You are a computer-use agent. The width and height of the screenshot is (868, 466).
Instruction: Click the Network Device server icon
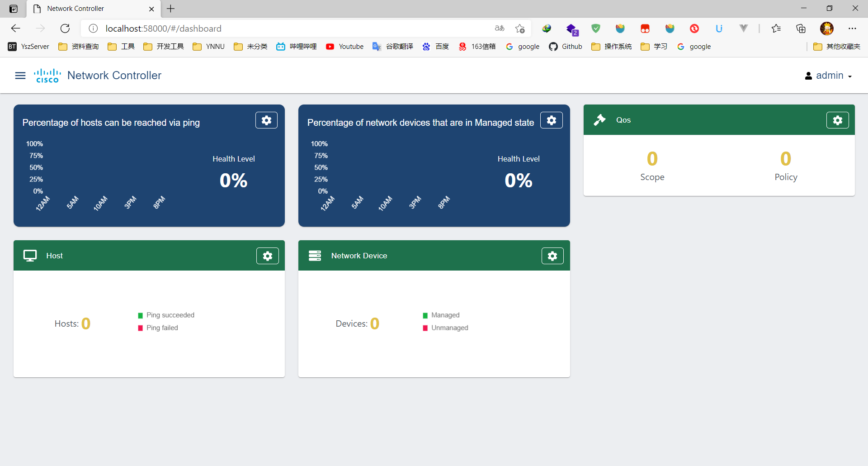point(315,256)
